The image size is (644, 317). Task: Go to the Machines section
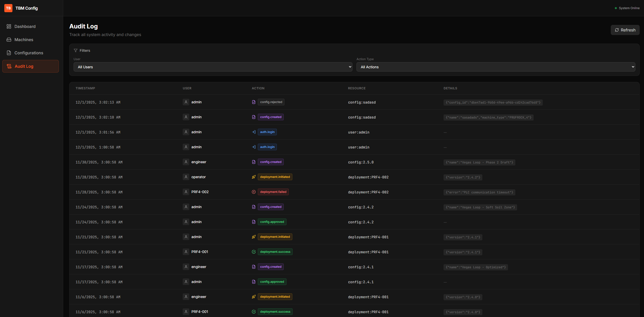click(30, 40)
